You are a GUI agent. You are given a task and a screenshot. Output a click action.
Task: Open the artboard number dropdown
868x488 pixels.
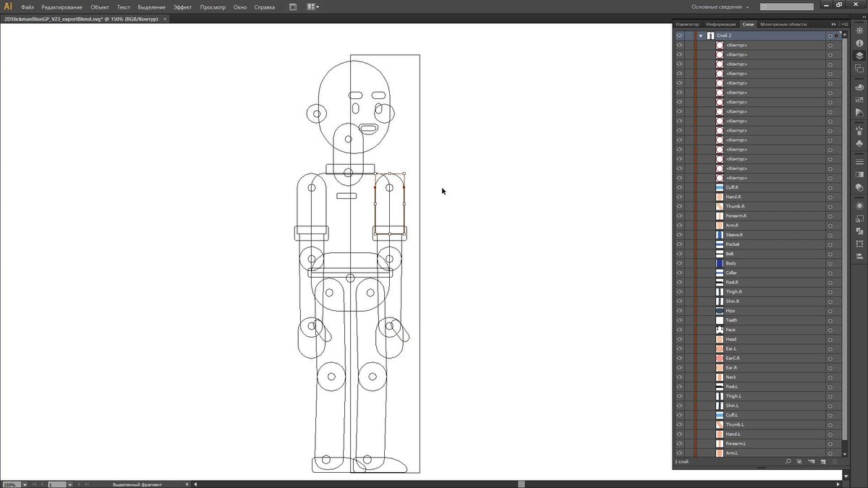point(69,484)
